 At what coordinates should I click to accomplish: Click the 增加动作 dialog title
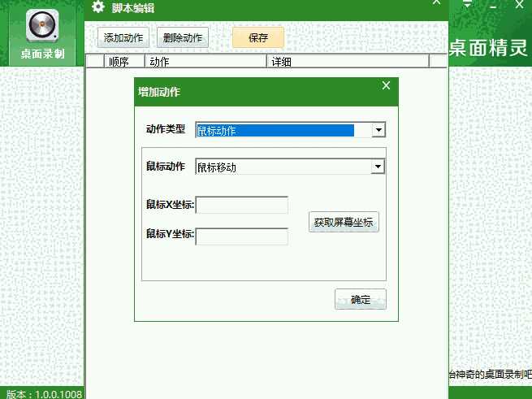[159, 92]
